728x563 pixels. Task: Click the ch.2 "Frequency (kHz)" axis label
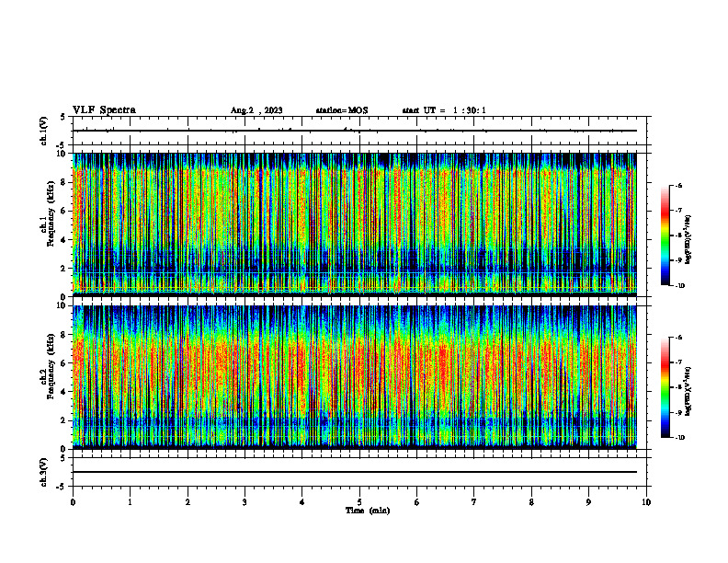(x=51, y=366)
